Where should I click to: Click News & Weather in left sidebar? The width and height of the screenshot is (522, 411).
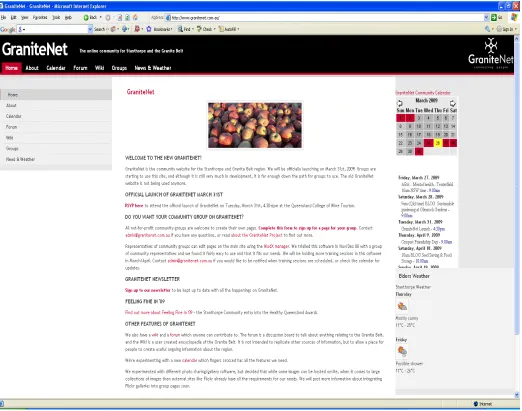[56, 159]
